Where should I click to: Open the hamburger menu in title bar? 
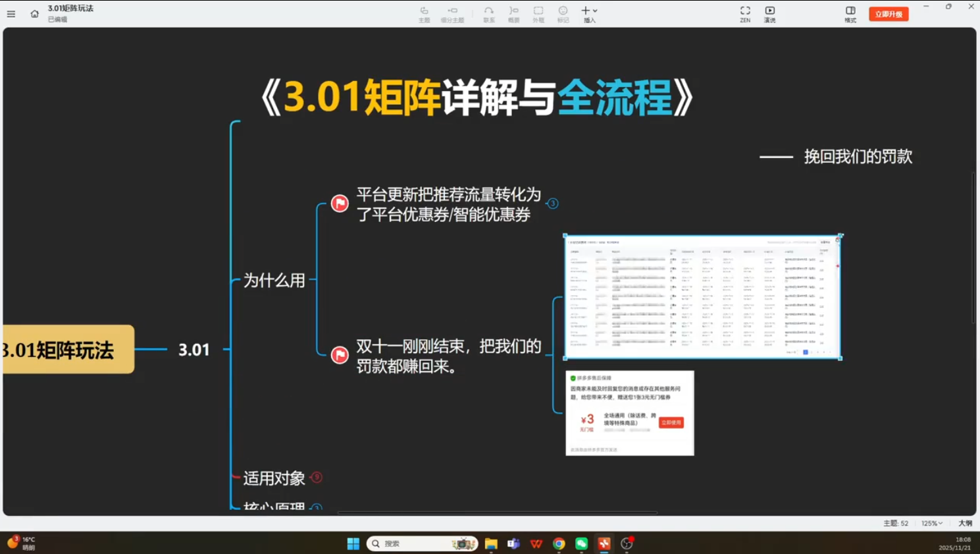[11, 14]
